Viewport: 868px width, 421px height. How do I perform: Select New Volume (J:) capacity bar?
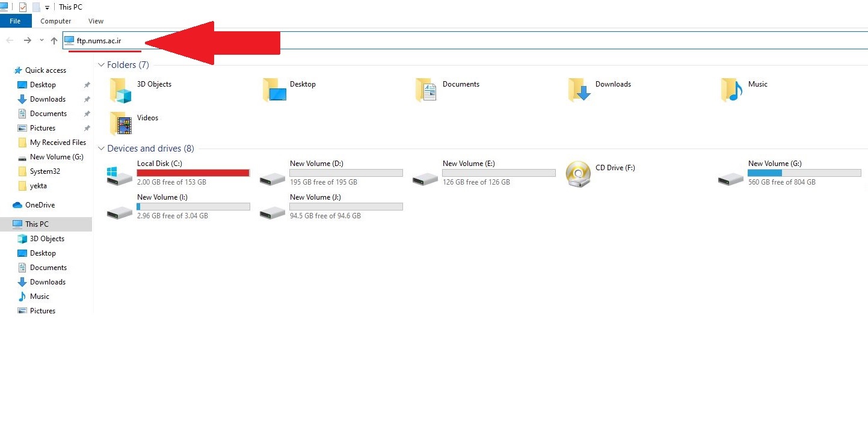point(346,207)
